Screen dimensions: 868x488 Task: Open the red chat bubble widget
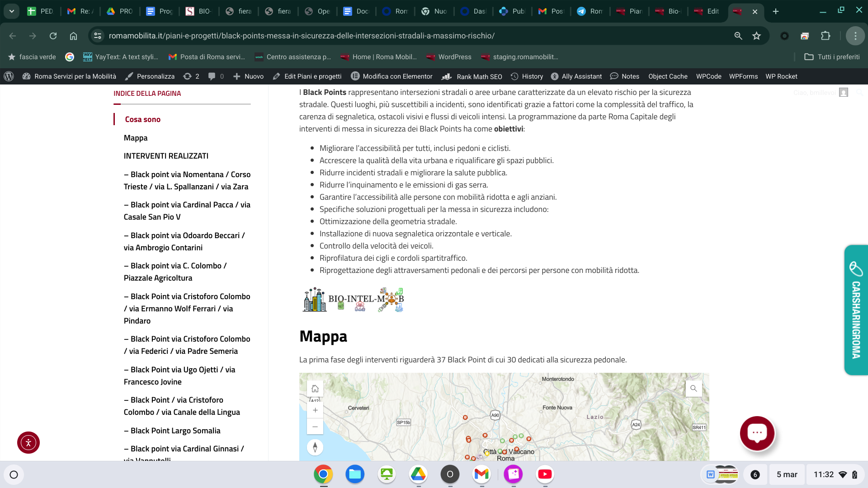757,433
